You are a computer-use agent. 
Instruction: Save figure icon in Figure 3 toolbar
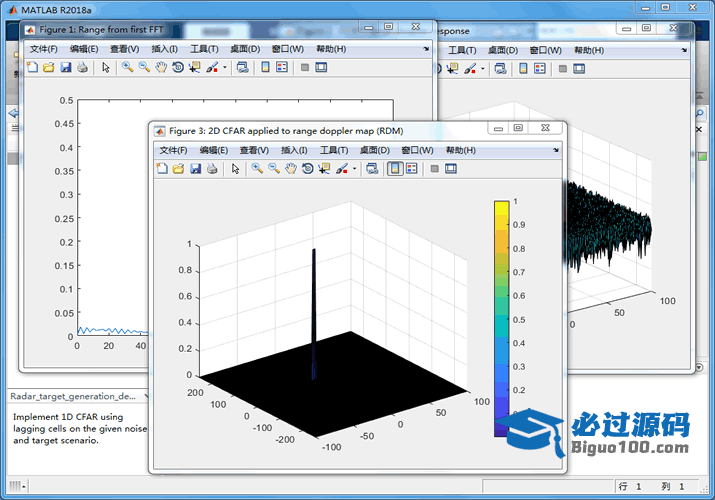point(196,169)
